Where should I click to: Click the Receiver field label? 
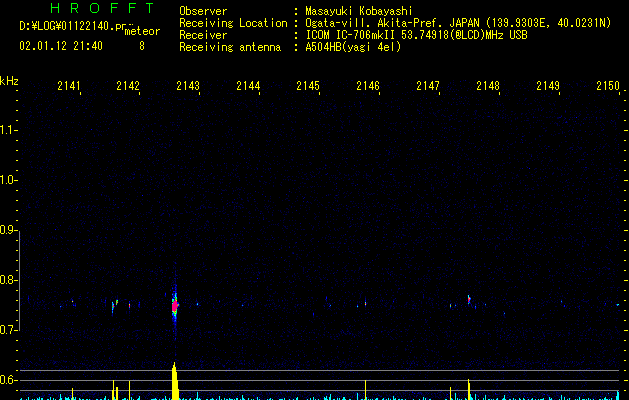click(x=203, y=35)
